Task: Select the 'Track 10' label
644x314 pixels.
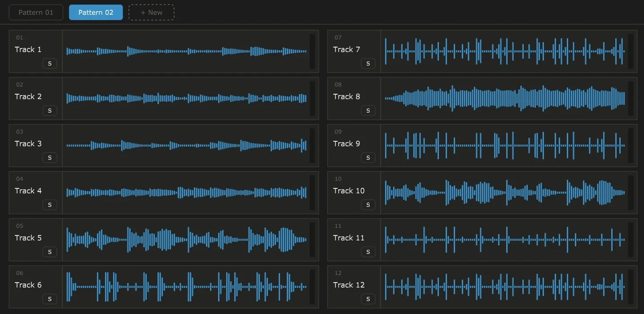Action: click(349, 191)
